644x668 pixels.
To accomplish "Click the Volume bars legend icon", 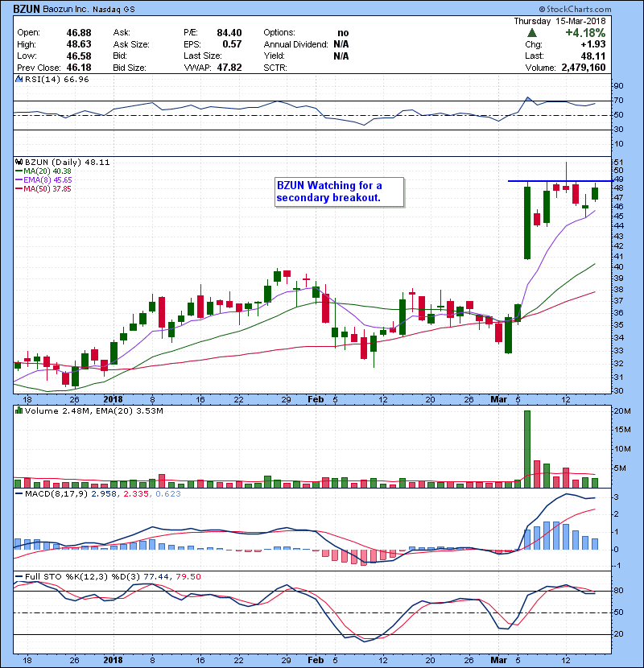I will [19, 410].
